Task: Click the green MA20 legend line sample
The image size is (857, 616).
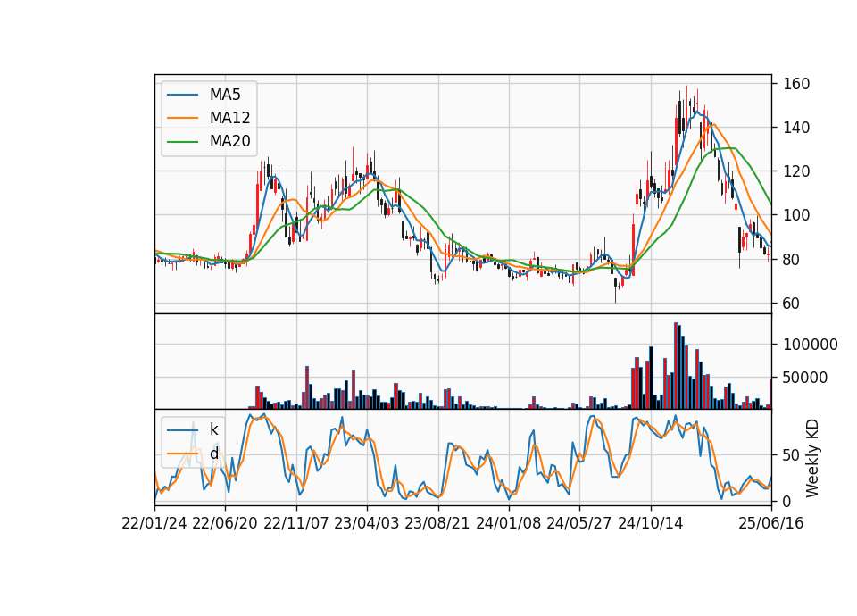Action: point(182,142)
